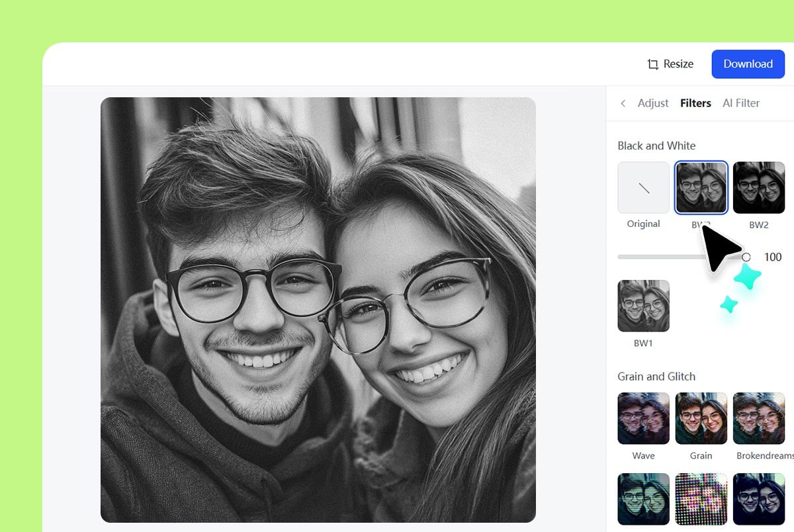Image resolution: width=794 pixels, height=532 pixels.
Task: Go back with the left chevron arrow
Action: pos(623,103)
